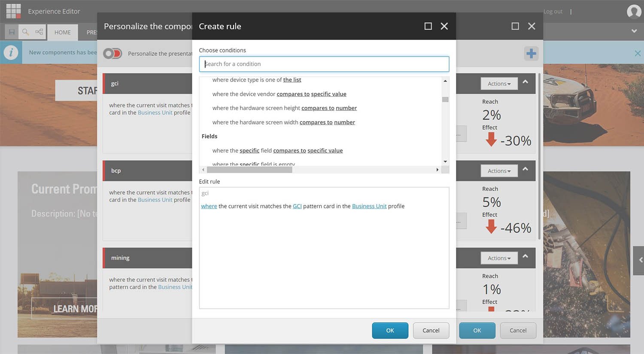
Task: Click the Sitecore grid logo icon
Action: click(x=13, y=11)
